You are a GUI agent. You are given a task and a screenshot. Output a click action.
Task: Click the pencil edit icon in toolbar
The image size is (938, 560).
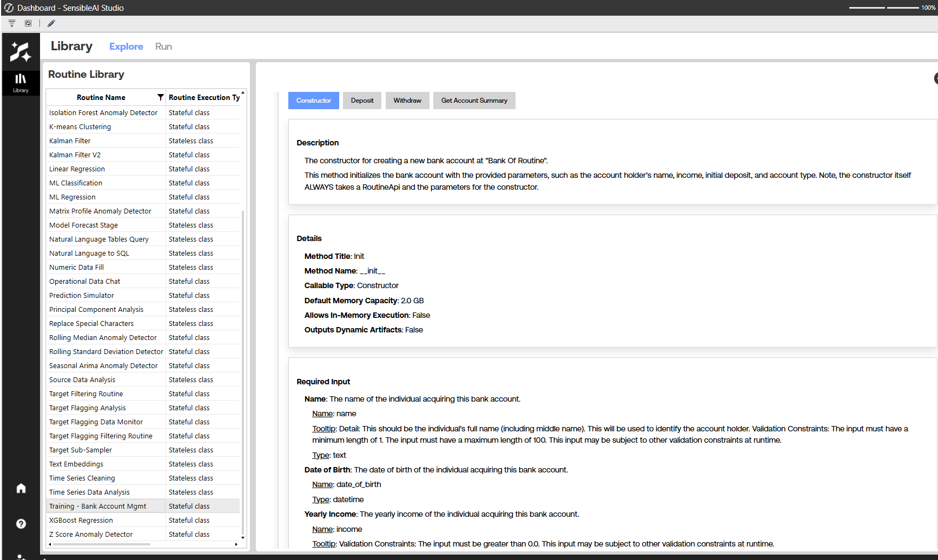51,23
